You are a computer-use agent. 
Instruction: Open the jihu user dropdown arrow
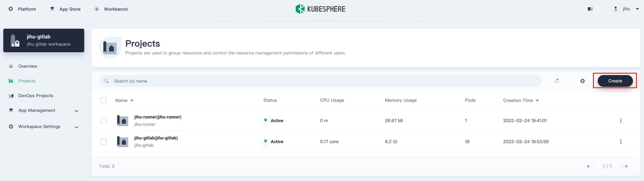click(x=637, y=9)
